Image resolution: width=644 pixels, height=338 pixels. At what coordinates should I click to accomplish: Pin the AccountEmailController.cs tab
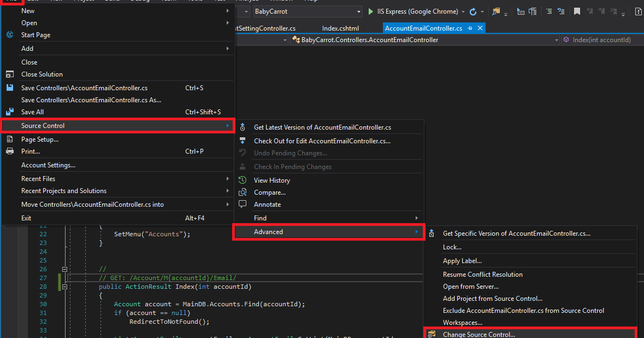[470, 28]
